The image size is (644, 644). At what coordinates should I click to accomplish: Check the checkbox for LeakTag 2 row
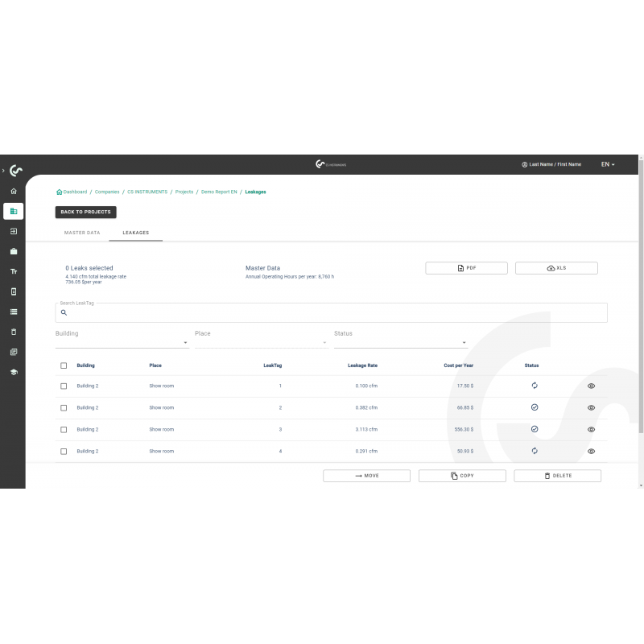point(64,407)
